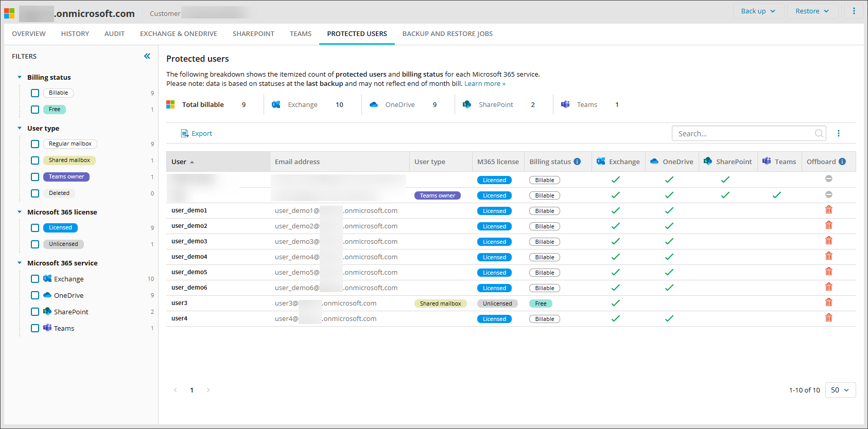Open the Backup and Restore Jobs tab
Screen dimensions: 868x429
tap(447, 34)
